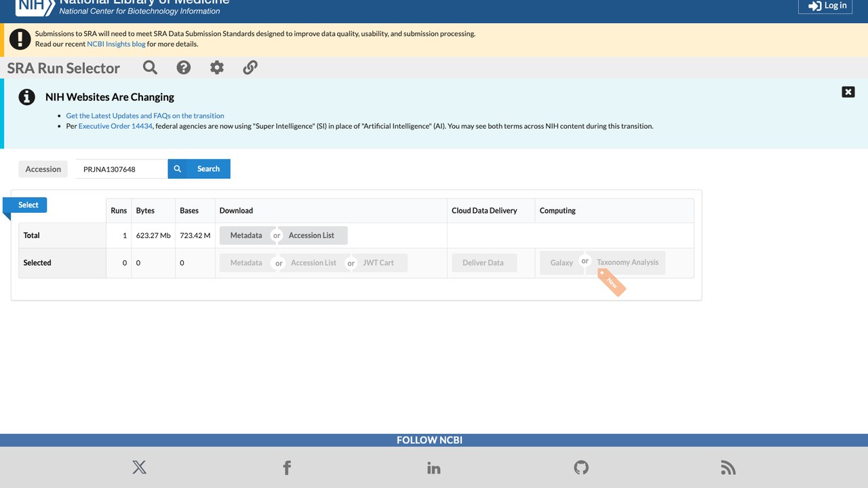Click the NIH logo in the header

(x=34, y=7)
